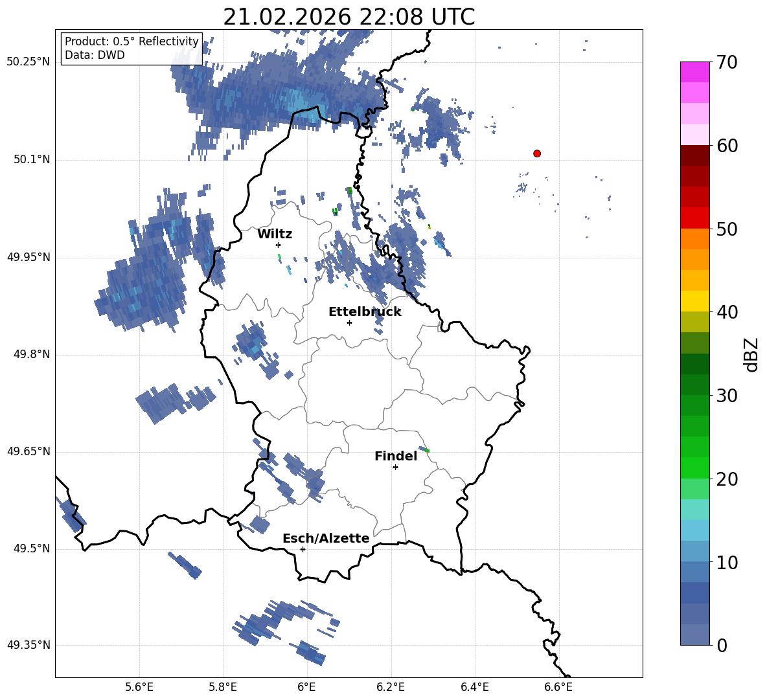Click the 'Product: 0.5° Reflectivity' text
Screen dimensions: 767x700
(x=132, y=41)
